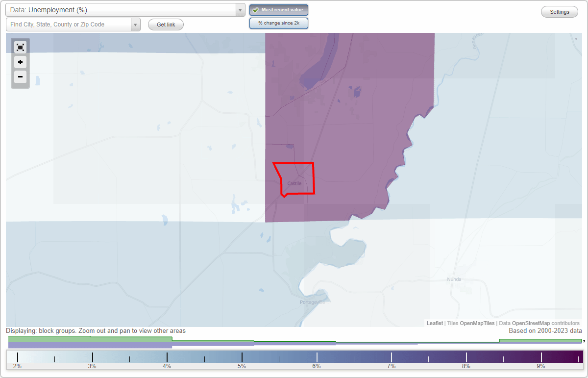Click the zoom-to-full-extent icon
This screenshot has height=378, width=588.
pos(20,47)
